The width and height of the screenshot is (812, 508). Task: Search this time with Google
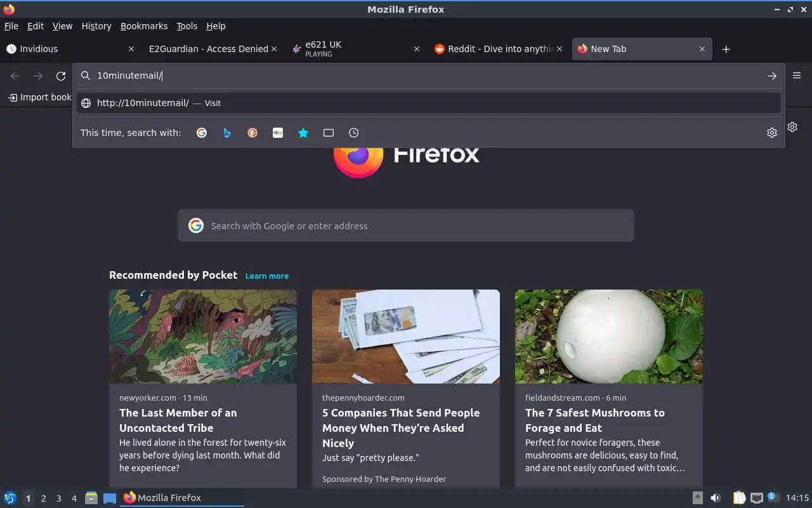point(202,133)
